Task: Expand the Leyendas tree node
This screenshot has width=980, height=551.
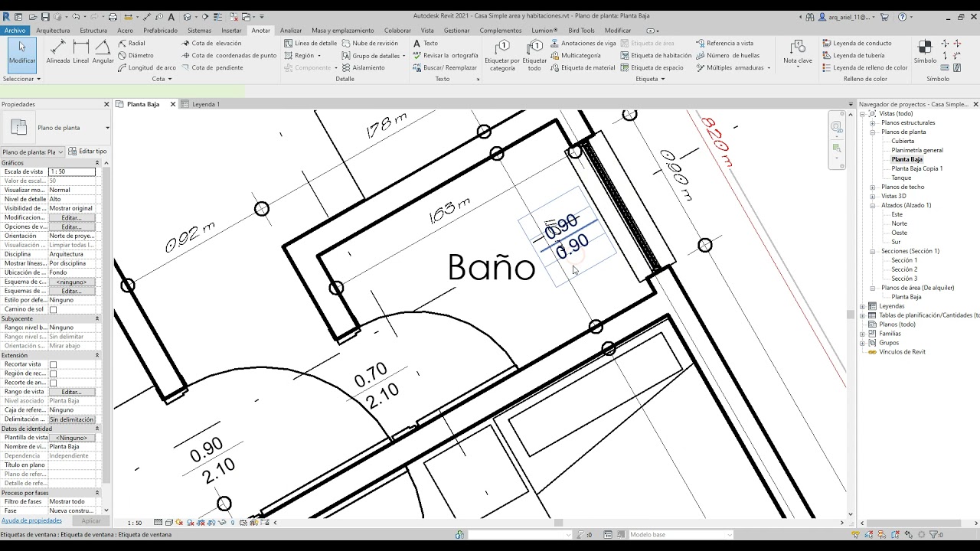Action: pyautogui.click(x=863, y=306)
